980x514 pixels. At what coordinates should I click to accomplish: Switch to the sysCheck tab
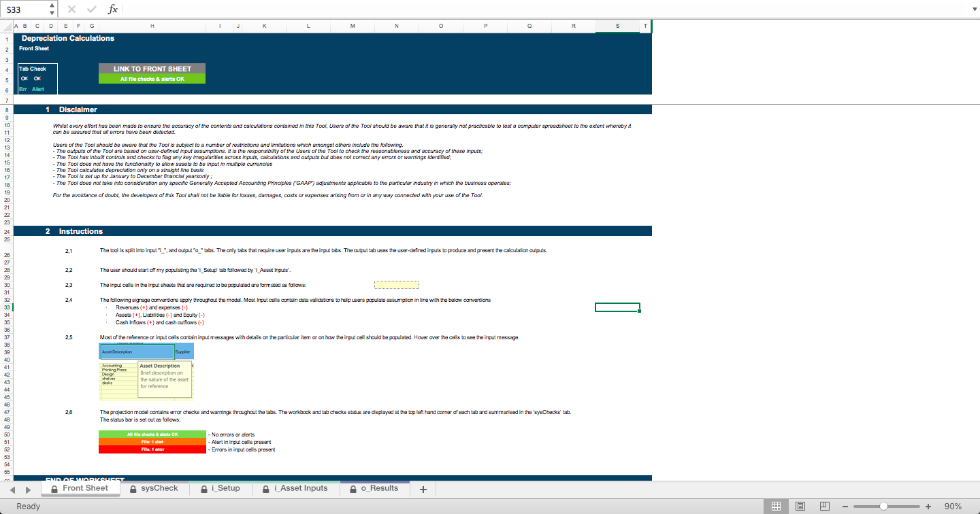153,488
